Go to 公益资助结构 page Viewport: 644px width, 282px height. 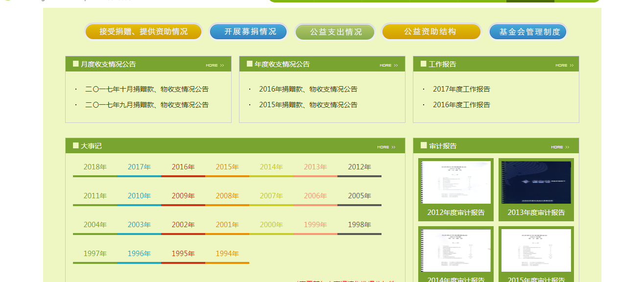pyautogui.click(x=431, y=32)
